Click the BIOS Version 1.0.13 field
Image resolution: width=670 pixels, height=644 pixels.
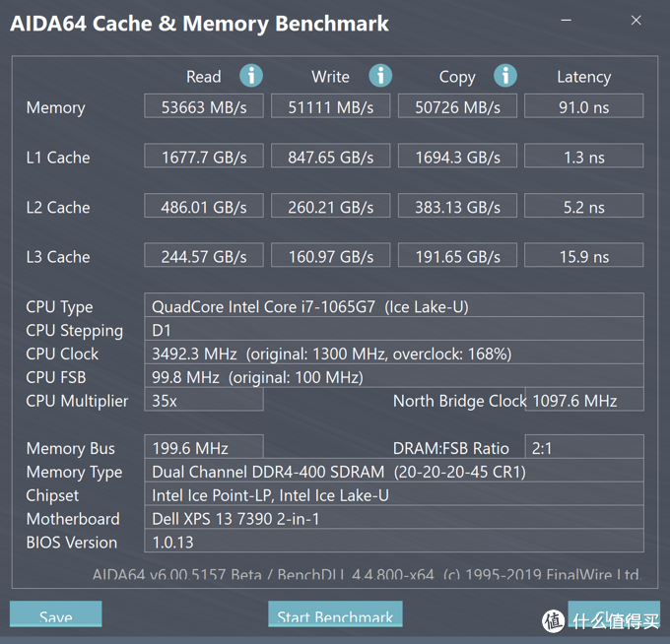point(394,542)
